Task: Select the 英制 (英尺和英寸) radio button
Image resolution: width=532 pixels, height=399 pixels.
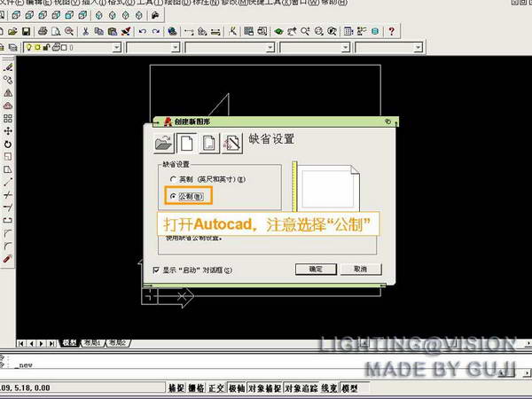Action: [174, 179]
